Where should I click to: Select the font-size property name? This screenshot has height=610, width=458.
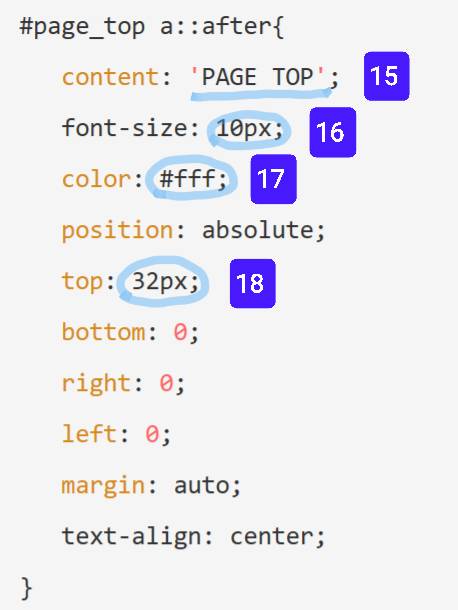125,128
